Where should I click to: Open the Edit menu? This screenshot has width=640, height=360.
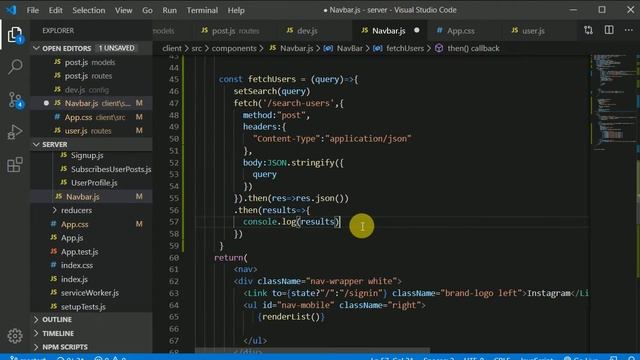pyautogui.click(x=56, y=10)
